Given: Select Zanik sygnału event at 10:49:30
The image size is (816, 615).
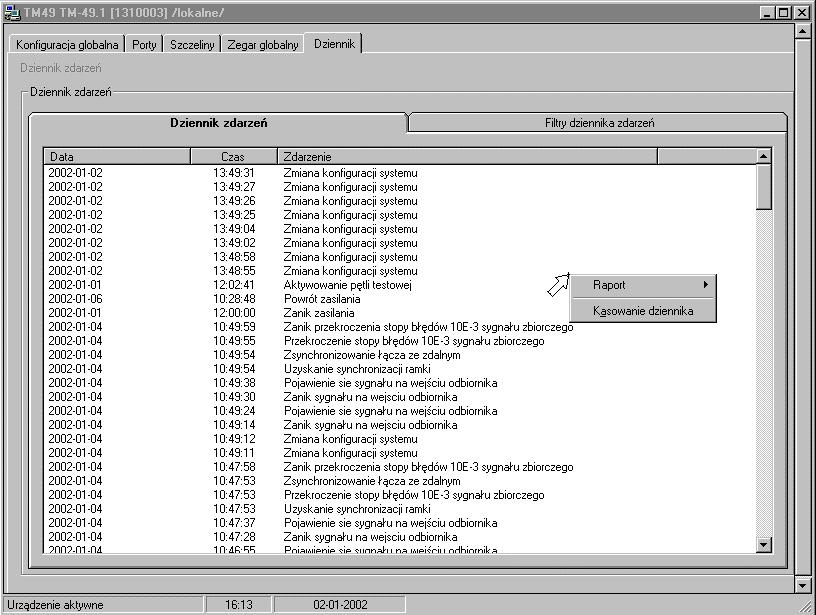Looking at the screenshot, I should tap(400, 398).
